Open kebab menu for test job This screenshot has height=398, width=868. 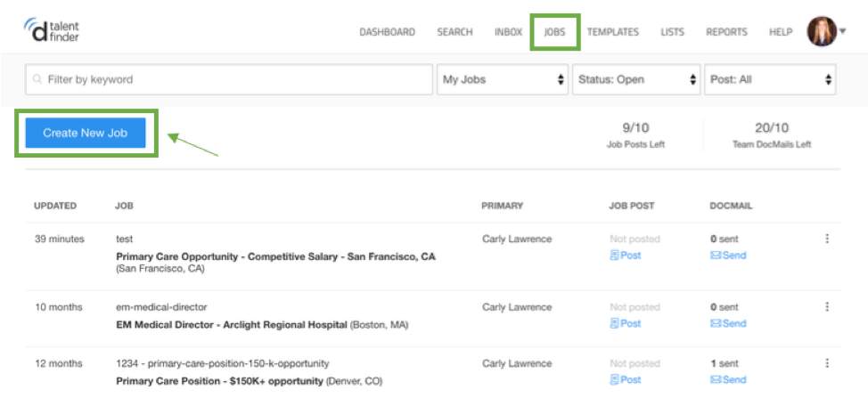pos(827,239)
